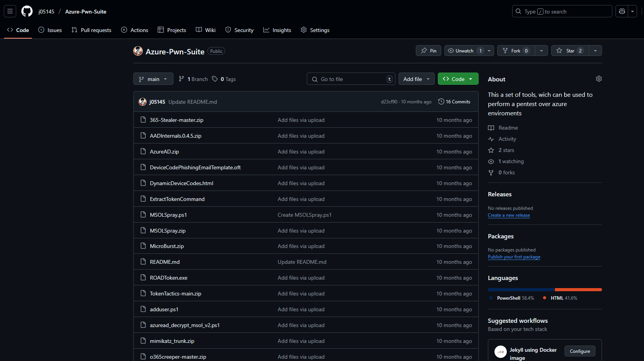Image resolution: width=644 pixels, height=361 pixels.
Task: Click file icon beside README.md
Action: point(143,261)
